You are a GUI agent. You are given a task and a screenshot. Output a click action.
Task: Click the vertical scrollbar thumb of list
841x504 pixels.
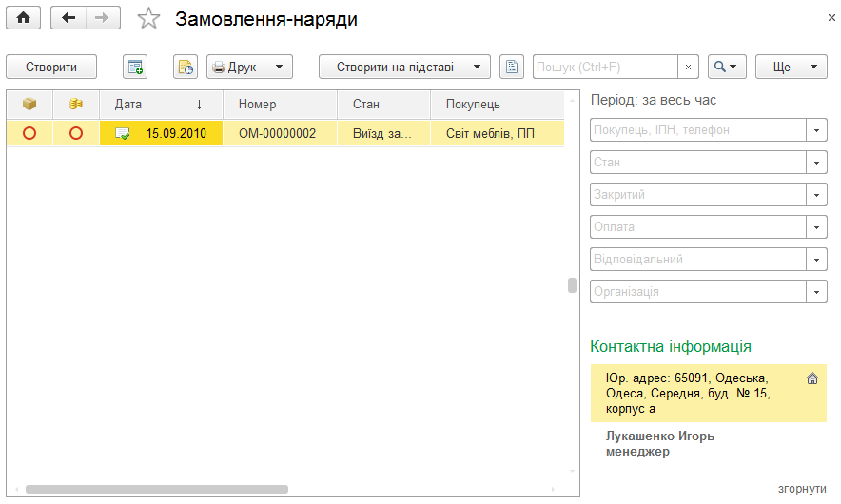tap(573, 285)
